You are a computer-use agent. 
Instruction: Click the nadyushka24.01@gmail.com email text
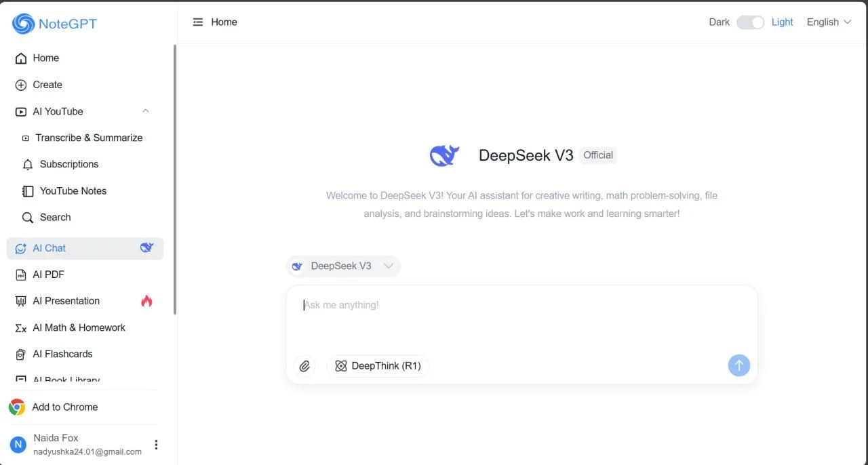click(87, 451)
